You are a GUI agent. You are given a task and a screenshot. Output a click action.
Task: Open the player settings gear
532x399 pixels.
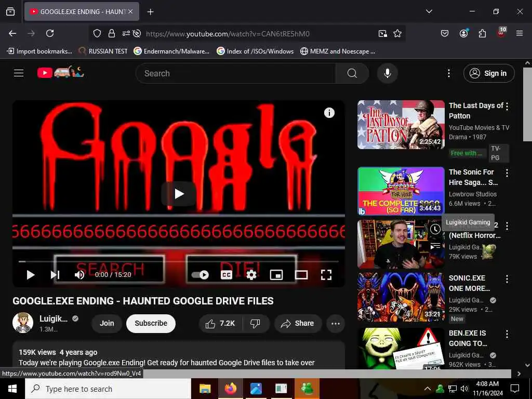251,275
